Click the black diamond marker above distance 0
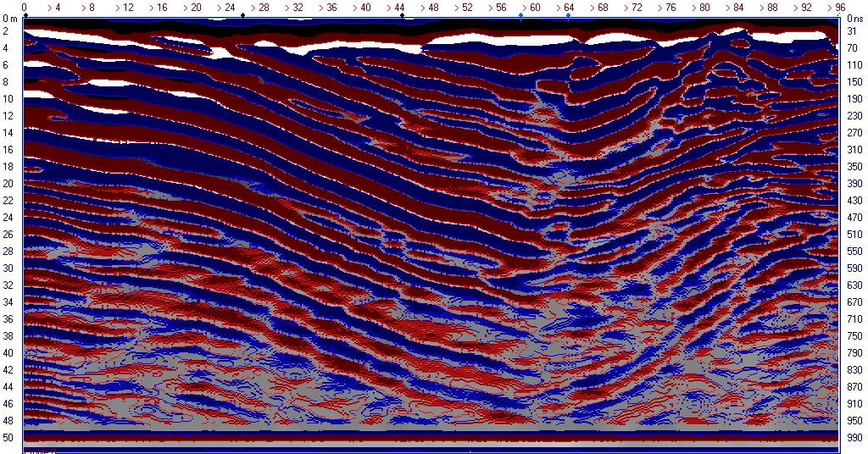 tap(25, 15)
